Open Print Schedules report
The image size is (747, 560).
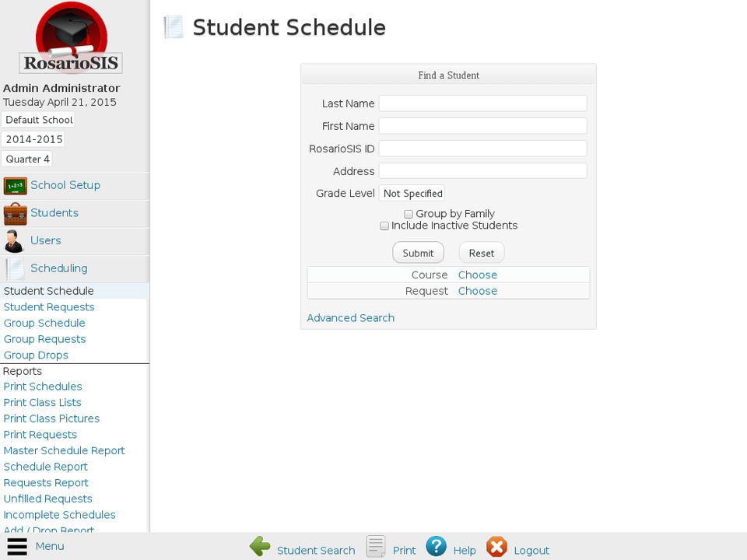[x=43, y=387]
